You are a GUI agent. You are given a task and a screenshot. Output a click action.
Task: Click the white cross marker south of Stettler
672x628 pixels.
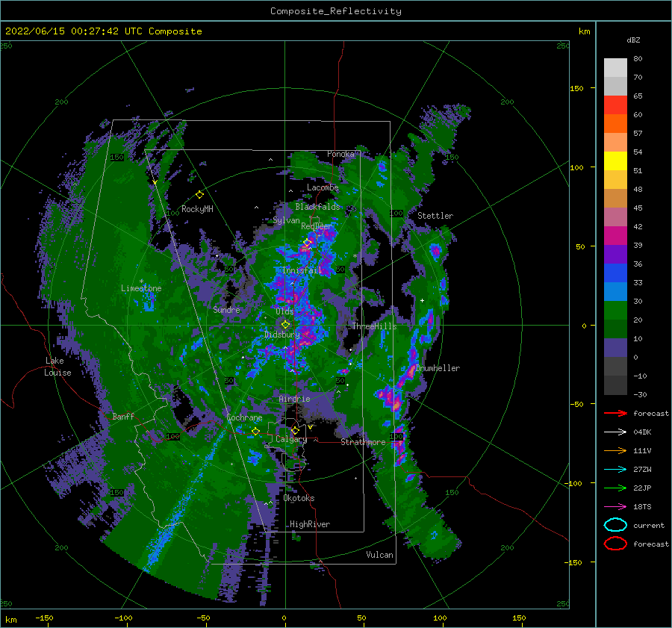(422, 300)
